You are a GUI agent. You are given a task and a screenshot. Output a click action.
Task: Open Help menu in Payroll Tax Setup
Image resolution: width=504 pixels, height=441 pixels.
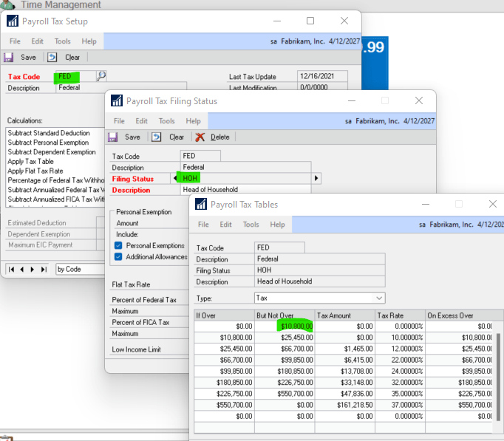click(x=89, y=41)
